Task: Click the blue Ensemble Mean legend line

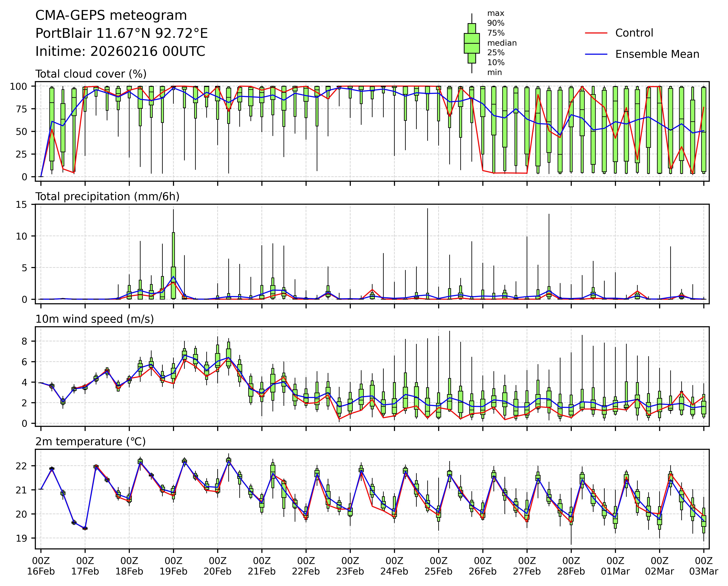Action: (596, 54)
